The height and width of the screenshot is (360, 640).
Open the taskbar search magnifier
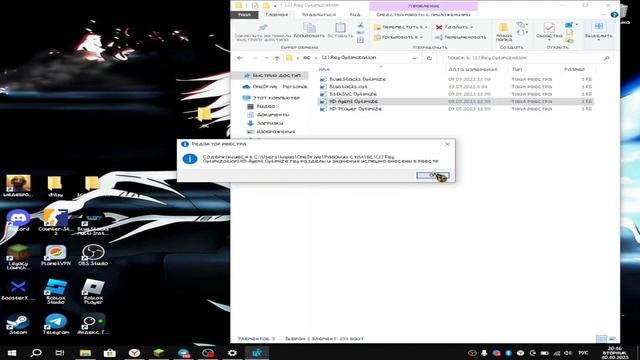36,353
